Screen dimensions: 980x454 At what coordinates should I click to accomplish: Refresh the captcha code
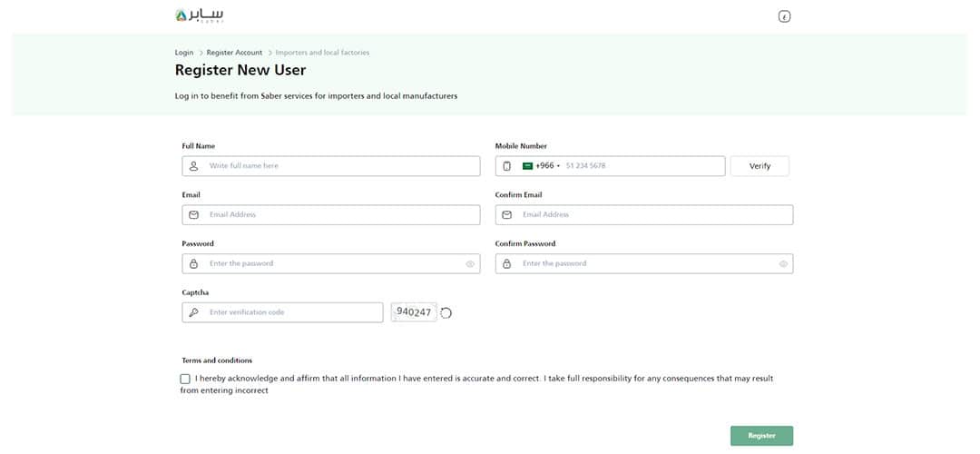446,312
